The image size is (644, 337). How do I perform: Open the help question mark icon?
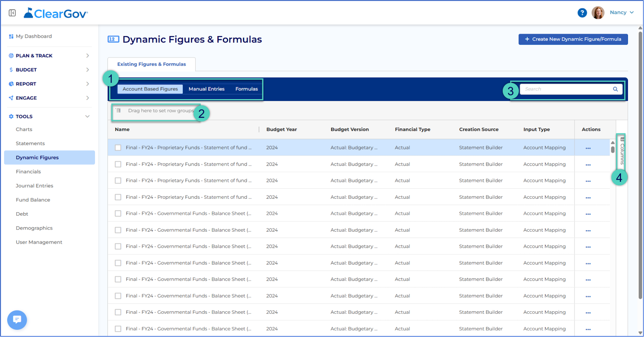click(582, 13)
